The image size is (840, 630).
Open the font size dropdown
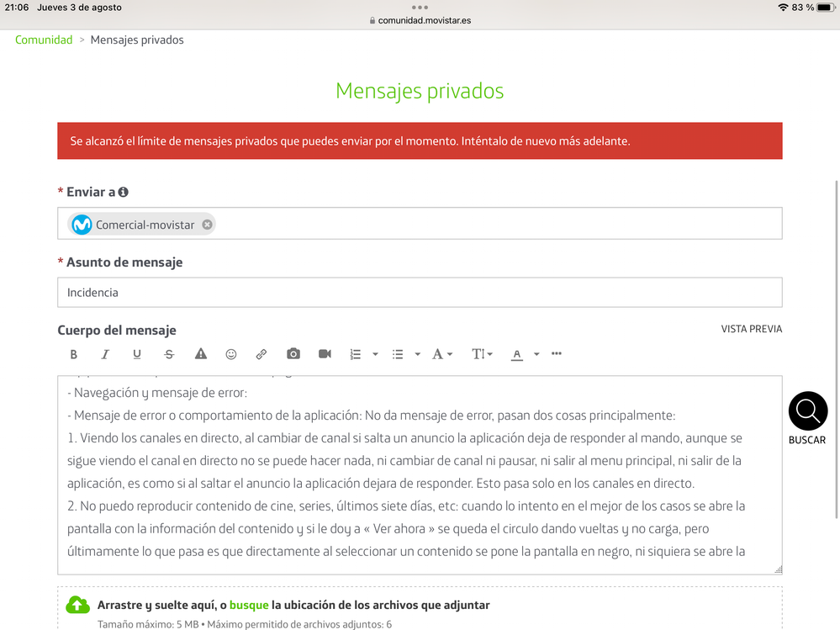pyautogui.click(x=482, y=354)
